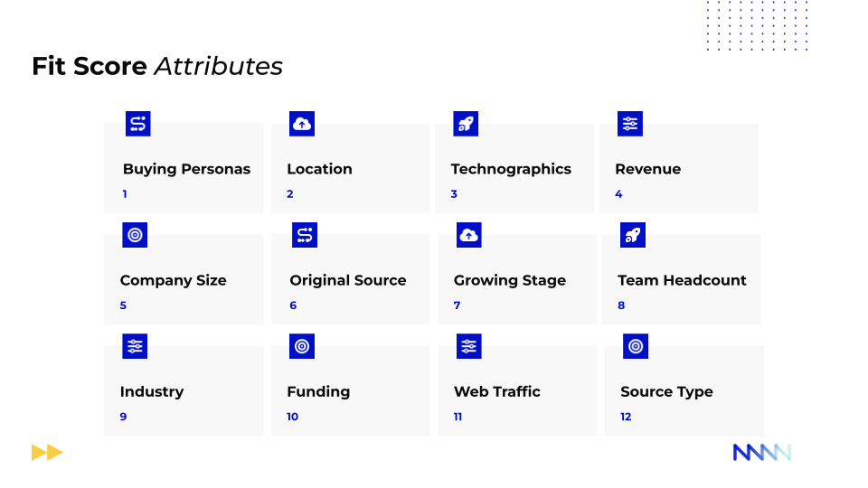The width and height of the screenshot is (868, 488).
Task: Click the route icon above Buying Personas
Action: pos(137,124)
